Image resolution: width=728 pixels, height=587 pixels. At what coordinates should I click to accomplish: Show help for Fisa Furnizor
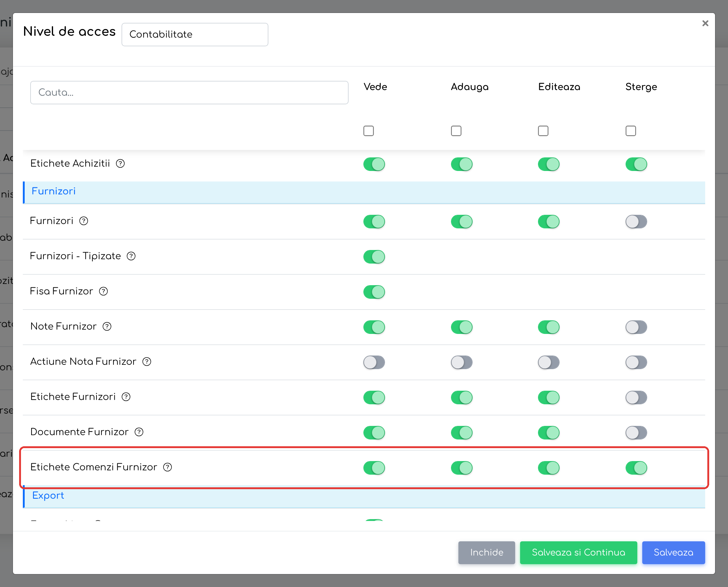point(103,291)
